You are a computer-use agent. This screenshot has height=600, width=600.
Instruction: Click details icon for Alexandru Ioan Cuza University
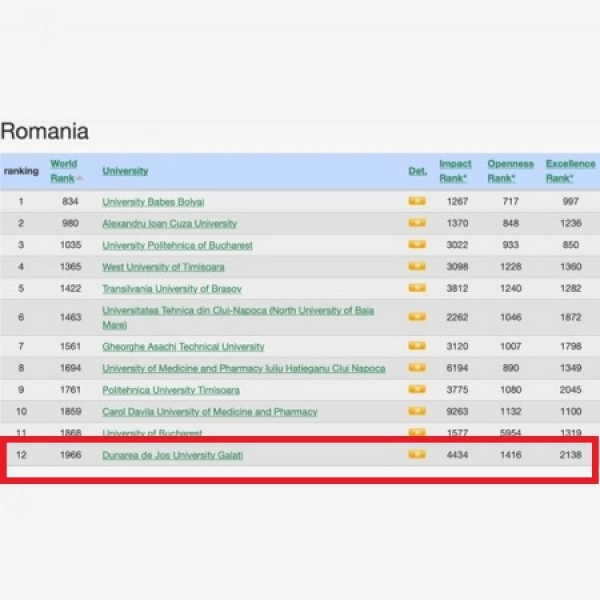coord(417,223)
